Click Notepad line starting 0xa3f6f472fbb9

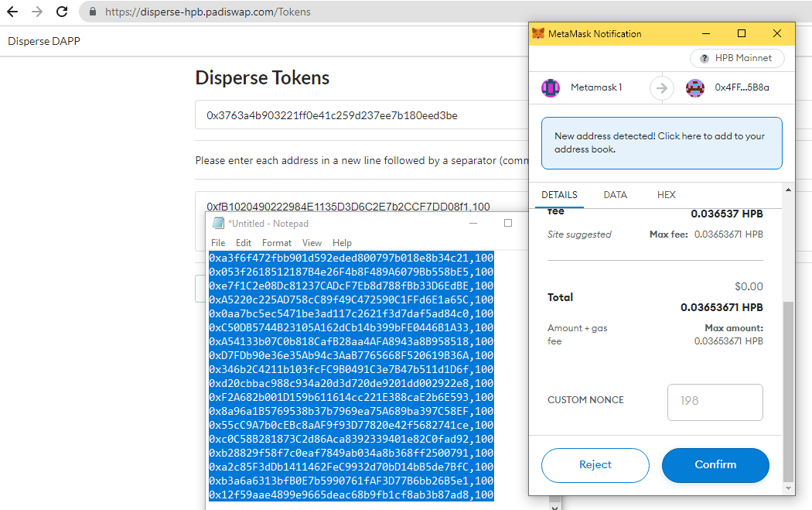coord(352,258)
